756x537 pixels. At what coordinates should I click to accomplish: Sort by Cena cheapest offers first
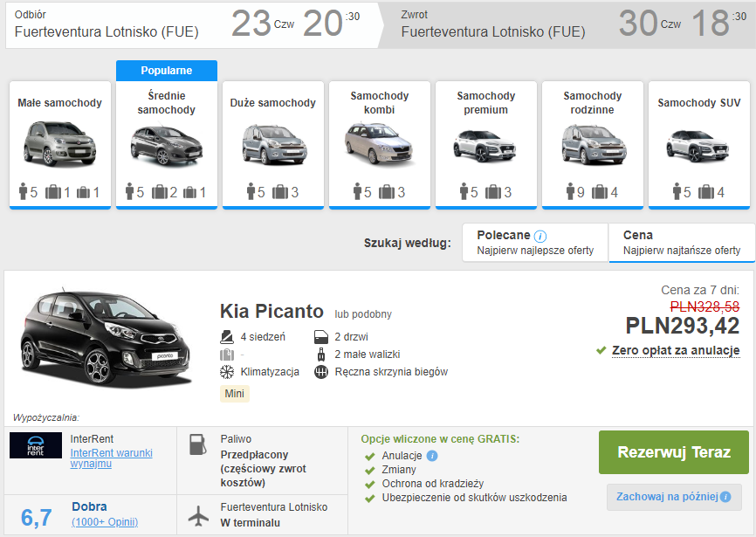pos(682,243)
